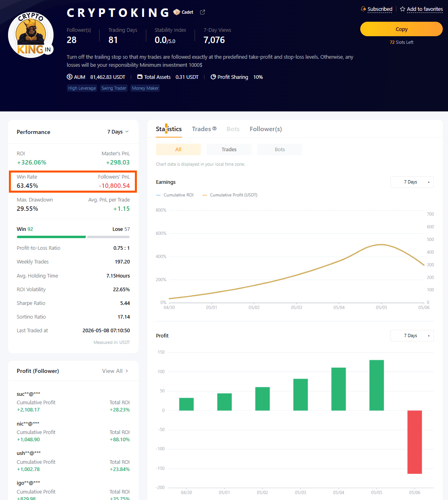Switch to the Bots tab

(233, 129)
